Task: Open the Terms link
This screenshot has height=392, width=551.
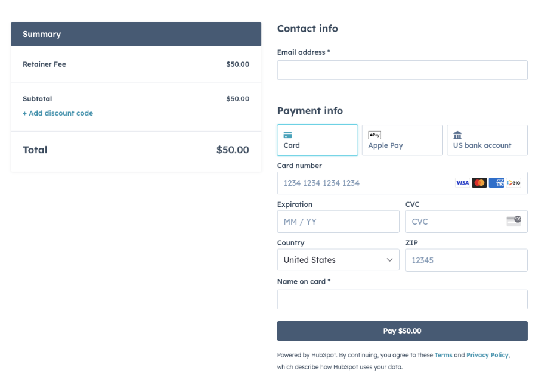Action: point(443,355)
